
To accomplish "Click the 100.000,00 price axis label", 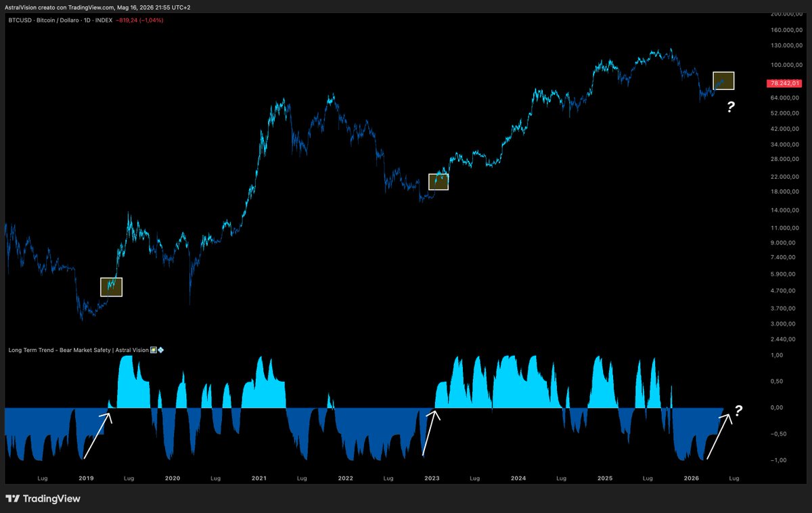I will pyautogui.click(x=785, y=65).
